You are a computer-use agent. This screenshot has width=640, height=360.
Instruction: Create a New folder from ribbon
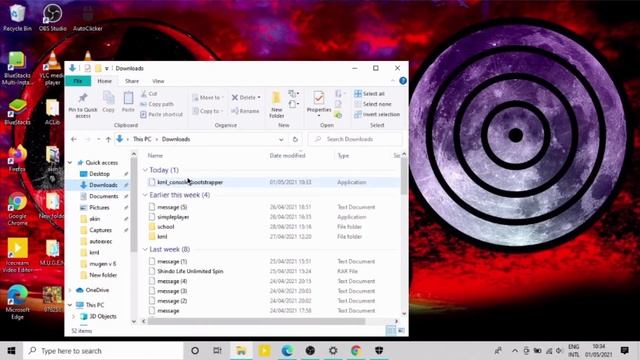[277, 105]
